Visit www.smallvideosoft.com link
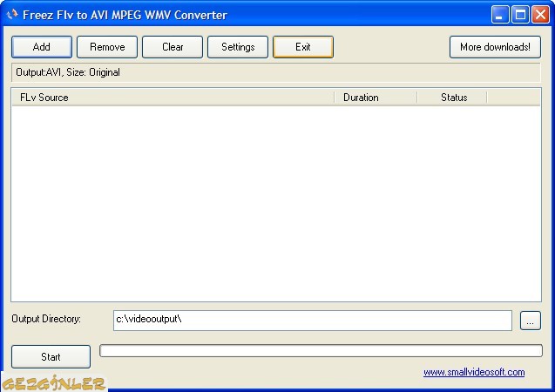The height and width of the screenshot is (392, 555). [474, 372]
